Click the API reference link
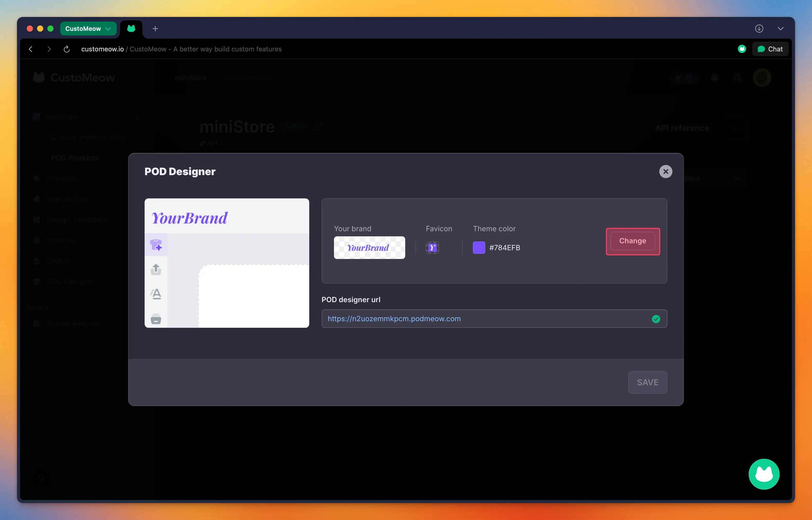 [682, 128]
